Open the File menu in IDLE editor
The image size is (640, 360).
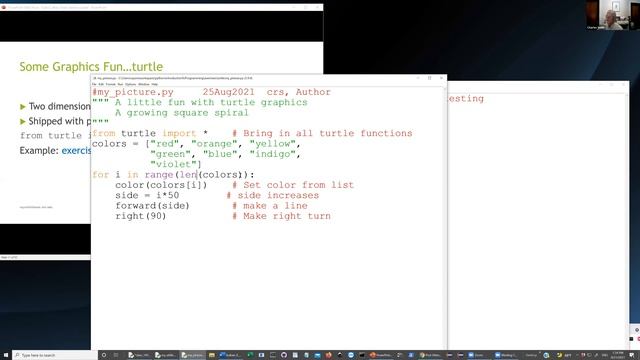pos(94,84)
